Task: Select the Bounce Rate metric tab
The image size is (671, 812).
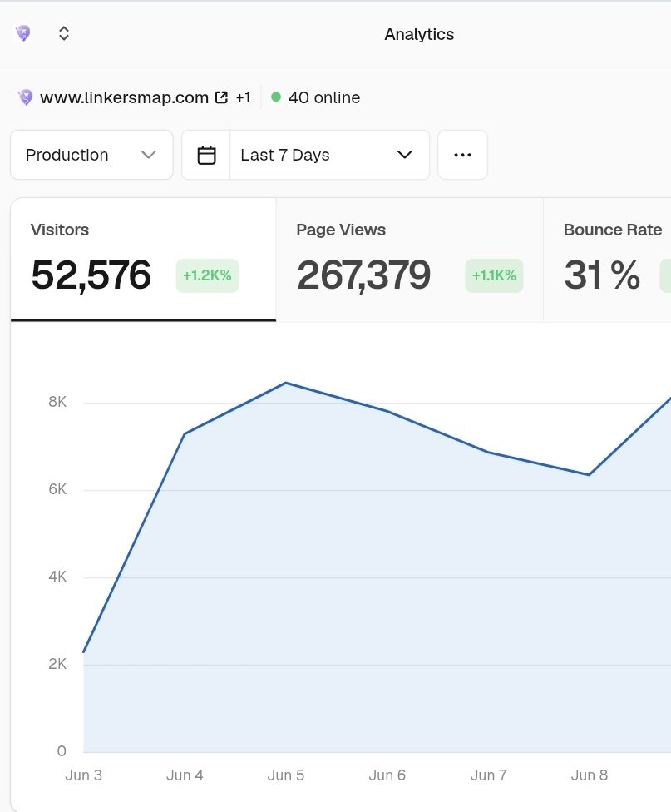Action: [x=607, y=260]
